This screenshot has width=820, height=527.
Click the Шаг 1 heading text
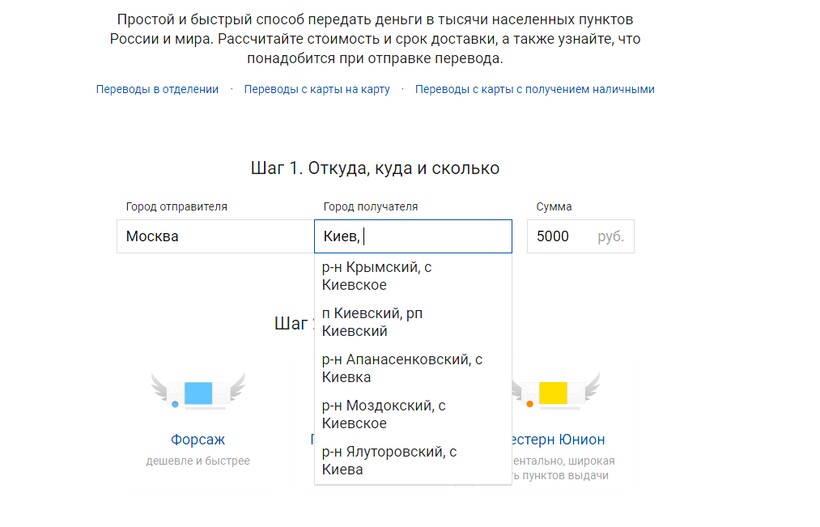point(375,168)
